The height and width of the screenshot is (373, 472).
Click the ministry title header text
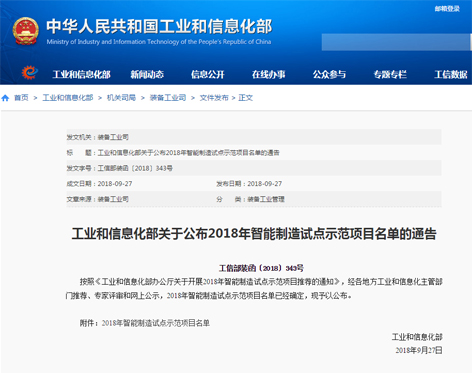coord(159,27)
